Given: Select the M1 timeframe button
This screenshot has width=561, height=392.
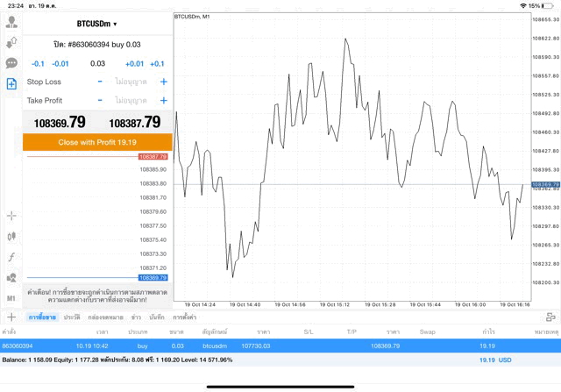Looking at the screenshot, I should [x=11, y=298].
